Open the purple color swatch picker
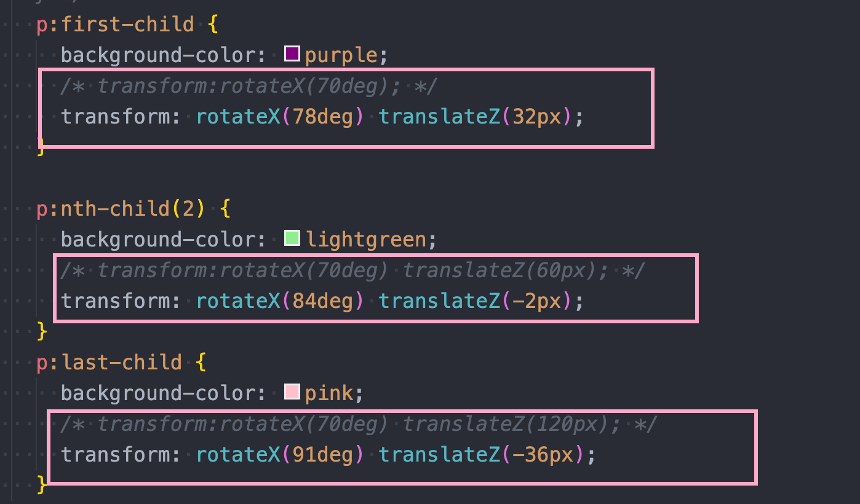Image resolution: width=860 pixels, height=504 pixels. (x=292, y=54)
